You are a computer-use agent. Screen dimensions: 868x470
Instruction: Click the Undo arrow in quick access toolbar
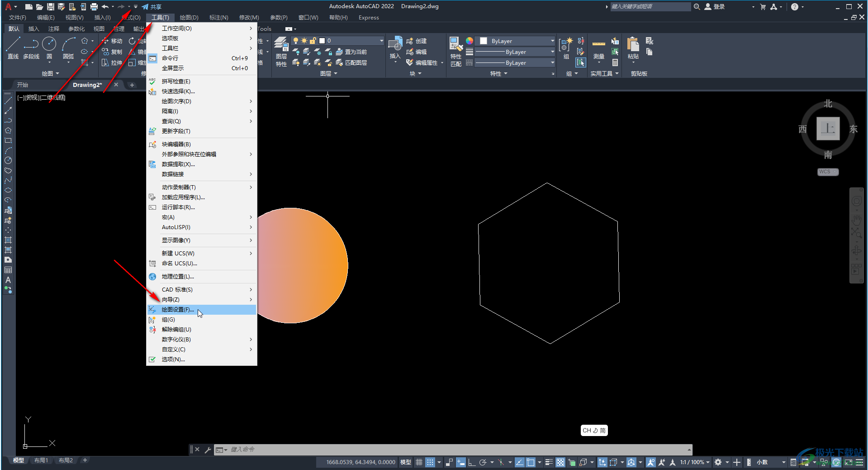pyautogui.click(x=105, y=6)
